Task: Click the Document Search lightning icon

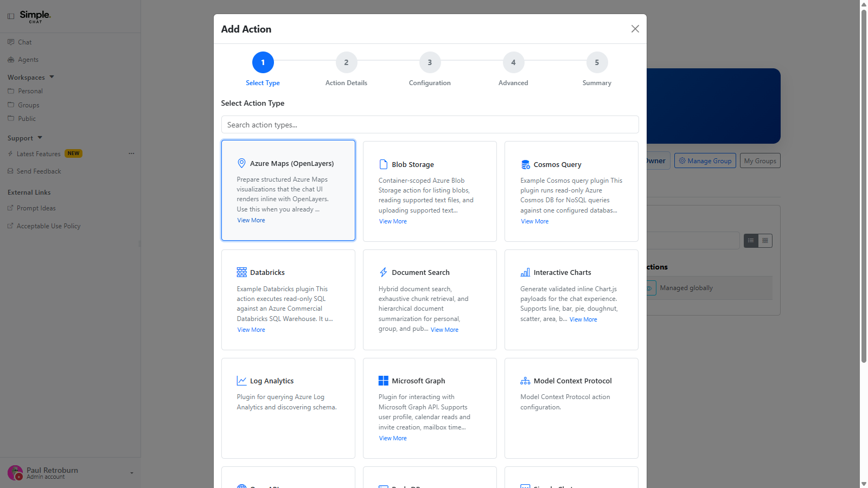Action: 384,272
